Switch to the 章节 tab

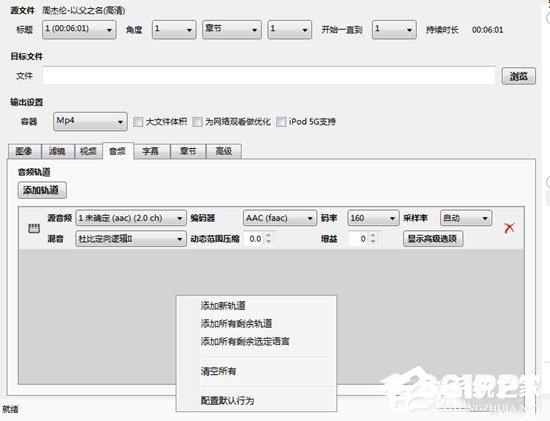[188, 151]
